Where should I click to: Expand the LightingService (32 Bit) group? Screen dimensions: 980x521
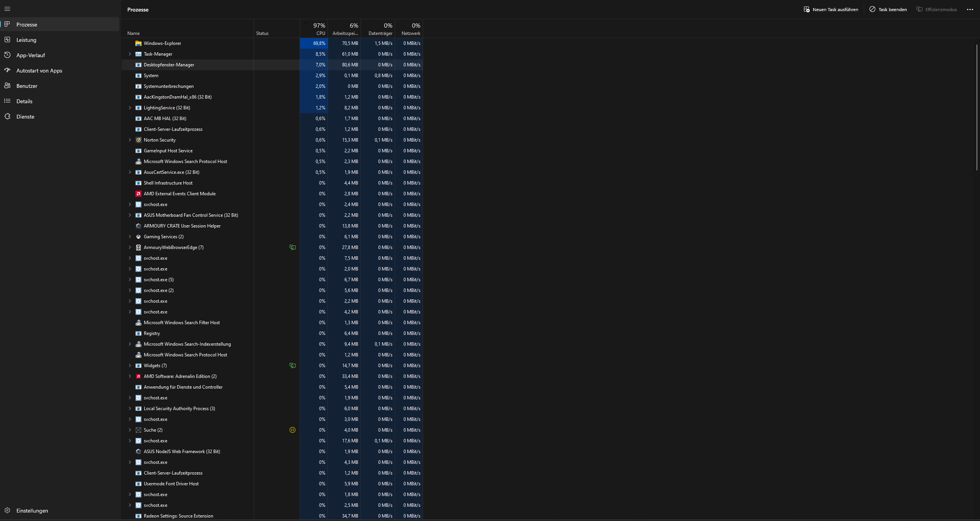(130, 108)
